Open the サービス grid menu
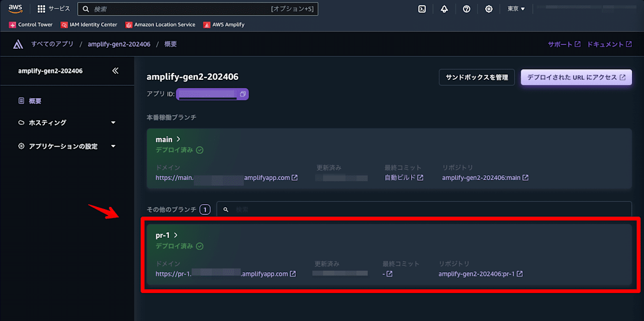This screenshot has width=644, height=321. point(54,9)
